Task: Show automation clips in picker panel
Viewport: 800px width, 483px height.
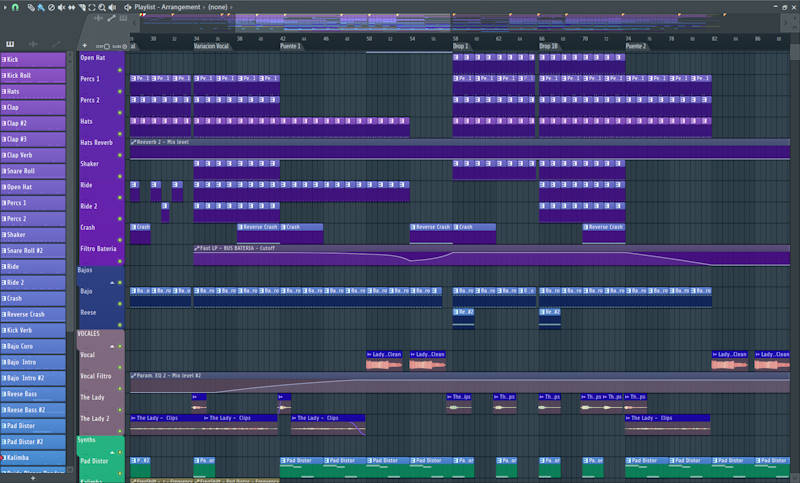Action: click(x=56, y=44)
